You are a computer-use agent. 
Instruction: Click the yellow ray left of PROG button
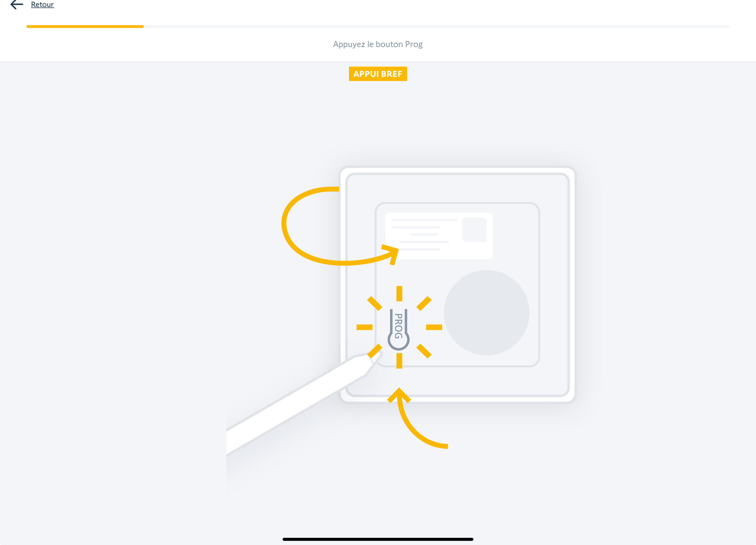pos(364,327)
